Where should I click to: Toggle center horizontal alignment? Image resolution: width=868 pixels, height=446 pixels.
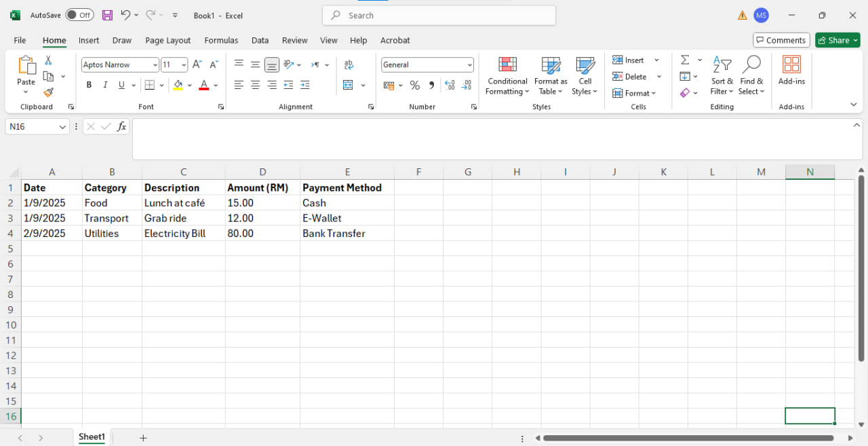(x=255, y=85)
